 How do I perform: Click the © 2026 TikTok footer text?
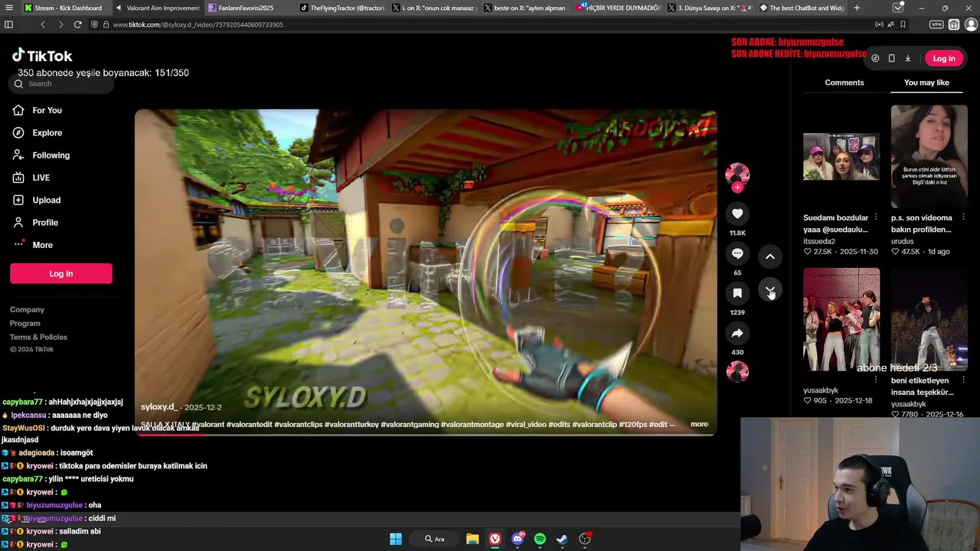(31, 350)
